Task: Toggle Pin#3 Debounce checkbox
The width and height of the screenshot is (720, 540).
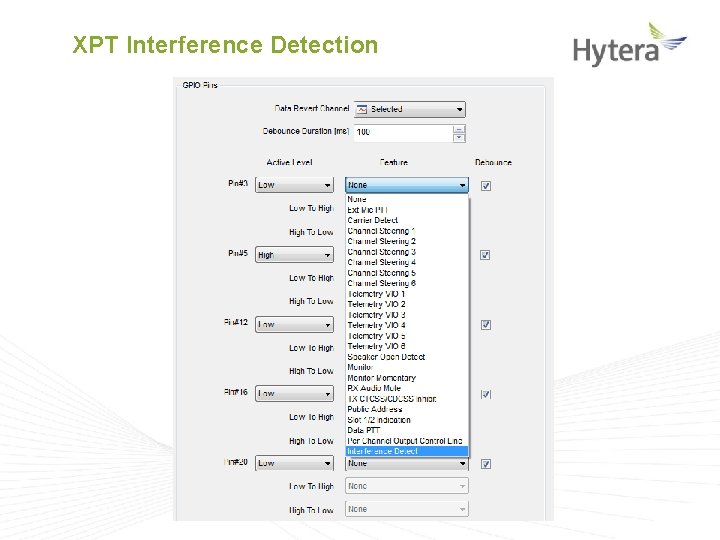Action: (486, 186)
